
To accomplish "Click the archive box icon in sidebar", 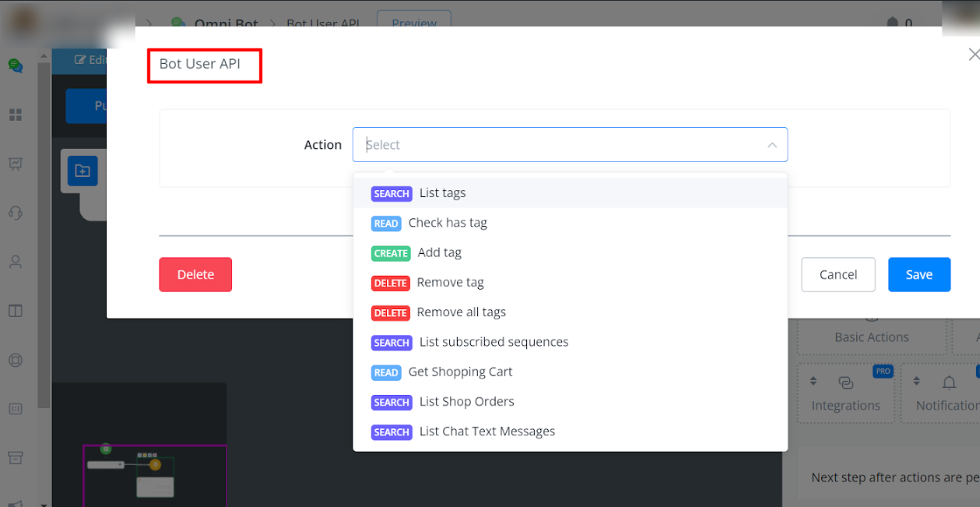I will [x=16, y=457].
